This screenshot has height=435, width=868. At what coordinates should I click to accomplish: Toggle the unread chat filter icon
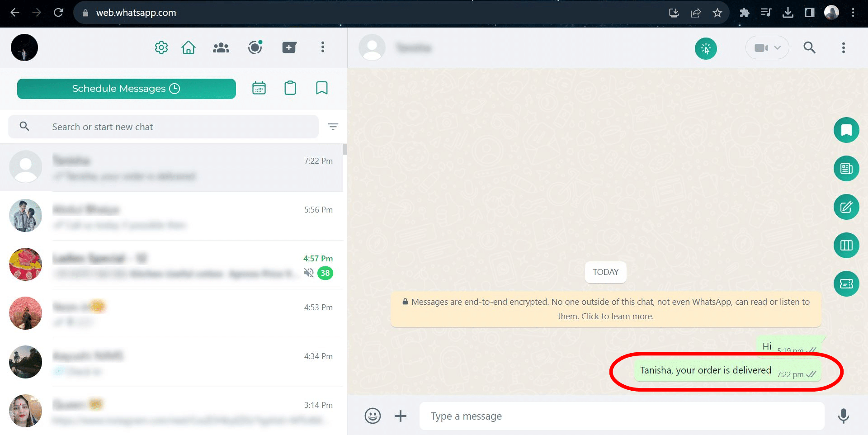click(333, 127)
